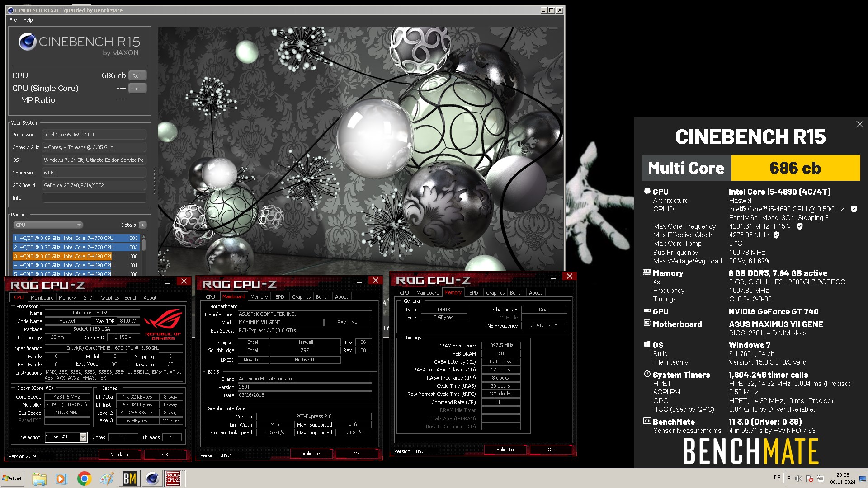Switch to SPD tab in middle CPU-Z window

(280, 297)
